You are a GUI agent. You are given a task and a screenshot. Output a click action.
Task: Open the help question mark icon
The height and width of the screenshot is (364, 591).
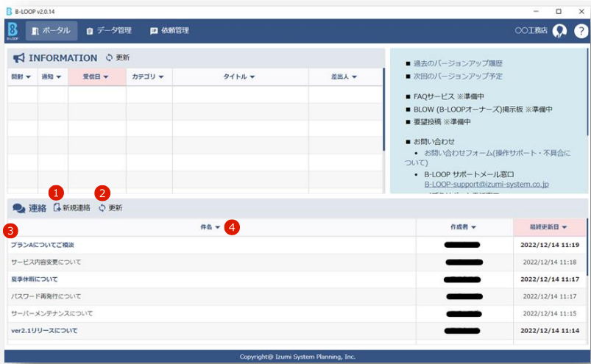581,31
